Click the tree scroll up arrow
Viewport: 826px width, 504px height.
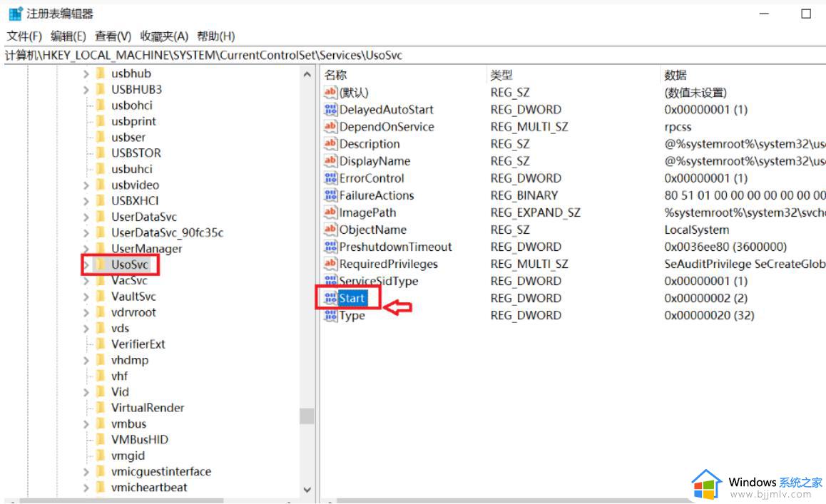pos(307,74)
